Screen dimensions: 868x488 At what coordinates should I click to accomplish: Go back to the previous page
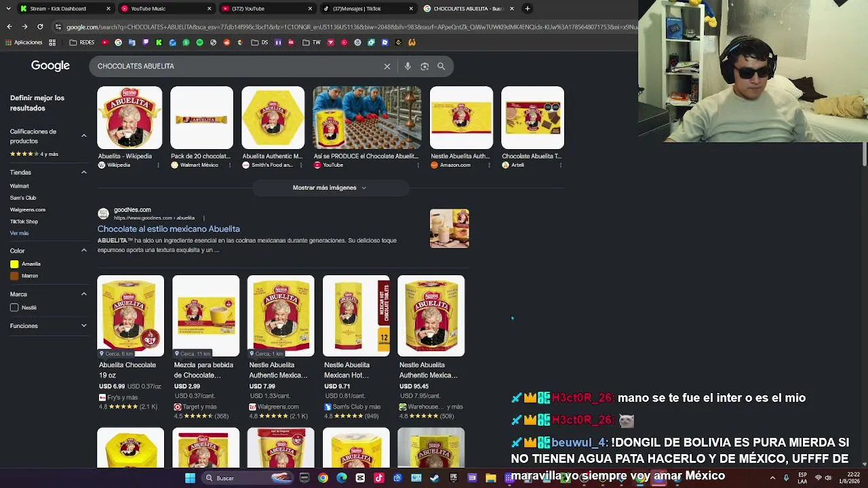[x=9, y=26]
